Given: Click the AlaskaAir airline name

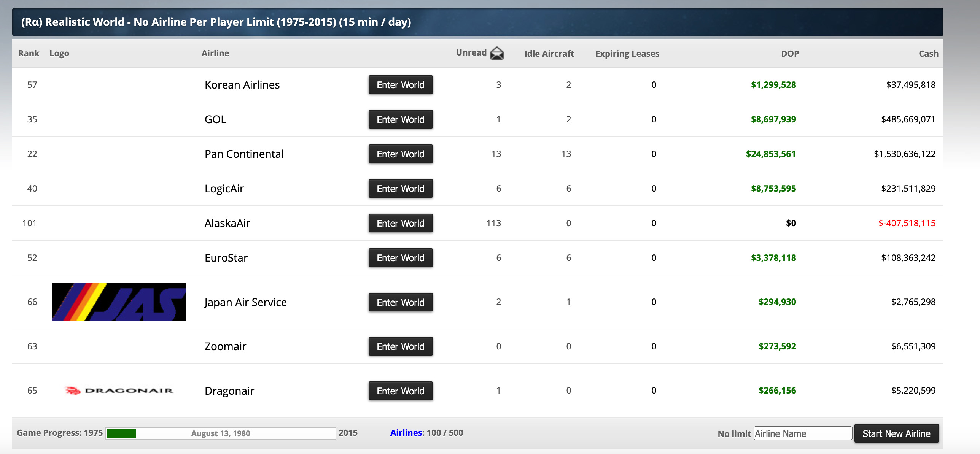Looking at the screenshot, I should point(228,223).
